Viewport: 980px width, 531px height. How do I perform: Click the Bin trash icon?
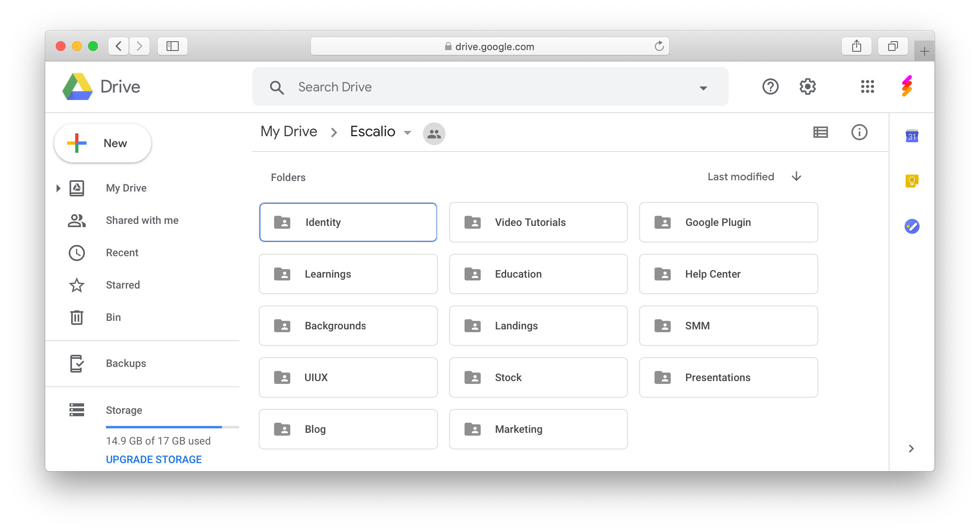click(76, 318)
